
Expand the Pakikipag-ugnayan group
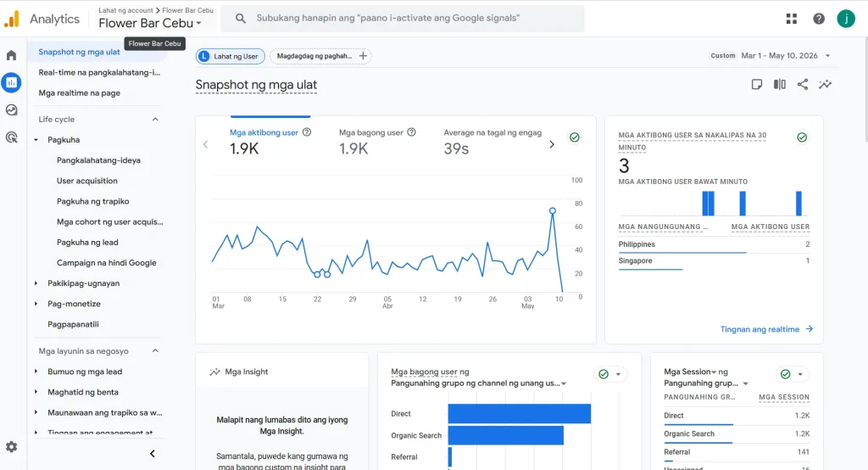coord(36,283)
